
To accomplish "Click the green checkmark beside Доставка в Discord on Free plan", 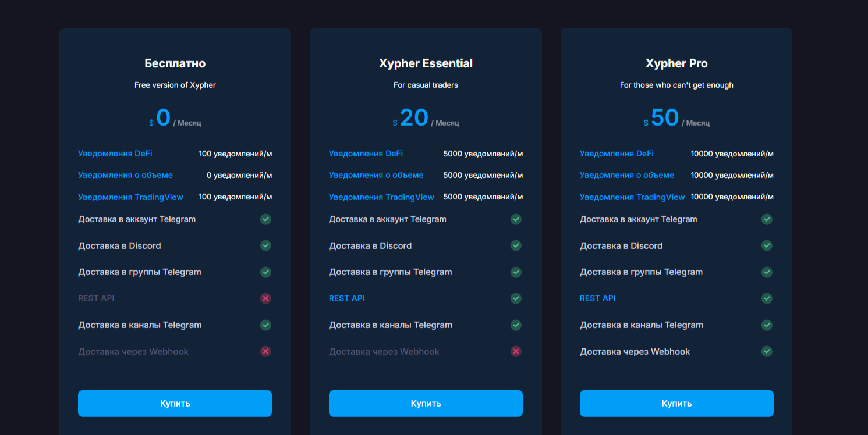I will tap(265, 245).
